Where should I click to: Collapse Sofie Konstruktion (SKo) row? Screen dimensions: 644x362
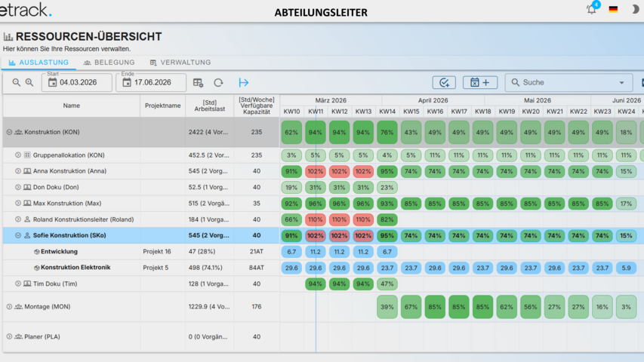17,235
